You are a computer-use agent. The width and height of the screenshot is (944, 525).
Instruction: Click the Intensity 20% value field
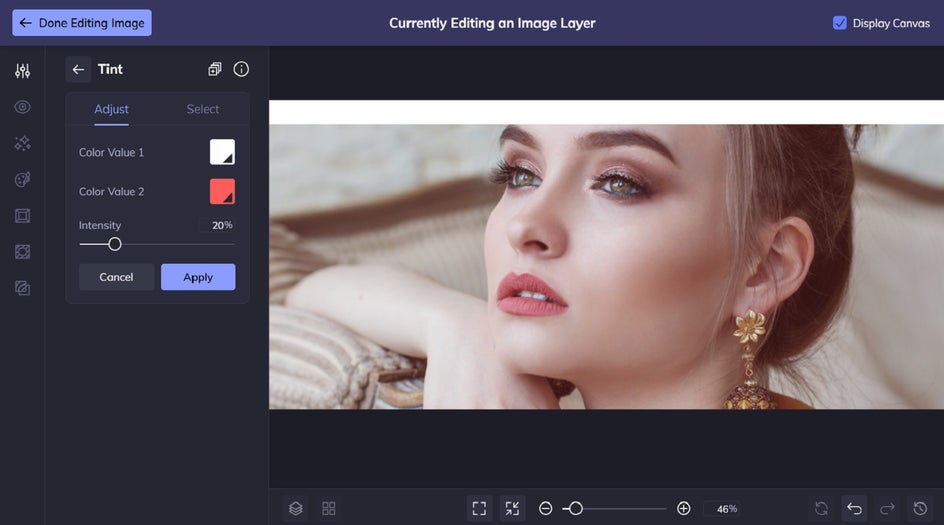(x=217, y=225)
